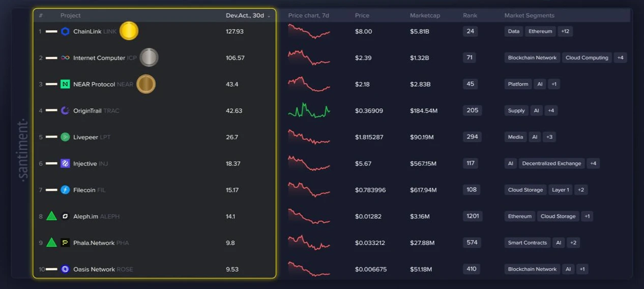Click the ChainLink project logo icon

[x=65, y=31]
